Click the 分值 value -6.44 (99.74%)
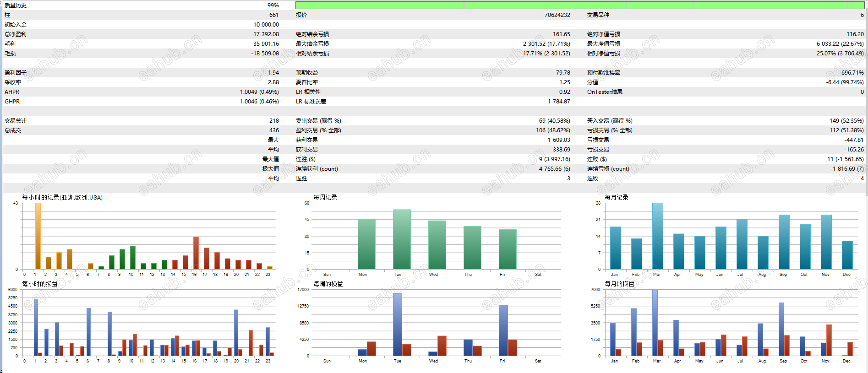 tap(845, 82)
